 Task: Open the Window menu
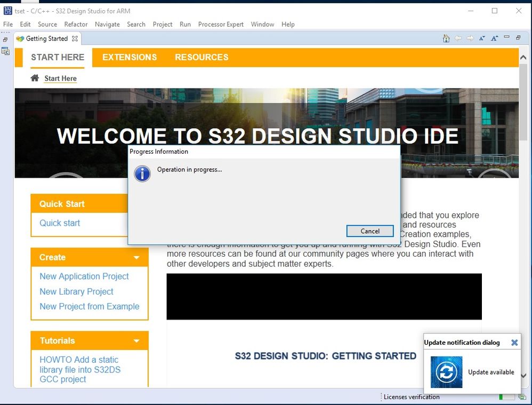click(x=263, y=25)
